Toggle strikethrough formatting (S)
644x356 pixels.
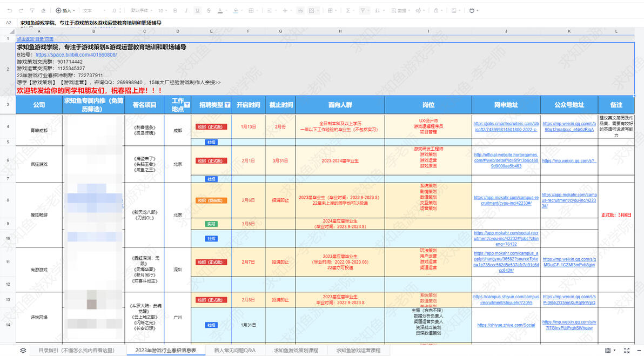(209, 11)
